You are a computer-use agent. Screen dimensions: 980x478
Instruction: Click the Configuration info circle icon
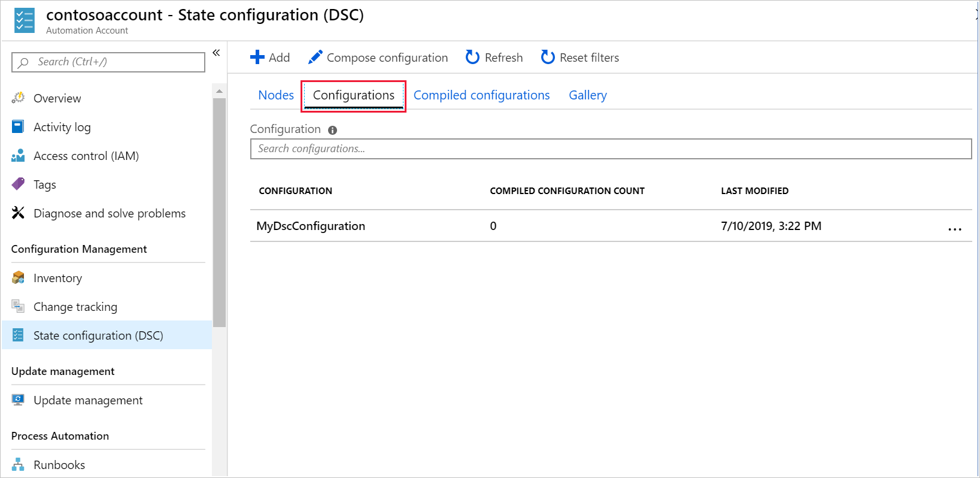pos(333,130)
